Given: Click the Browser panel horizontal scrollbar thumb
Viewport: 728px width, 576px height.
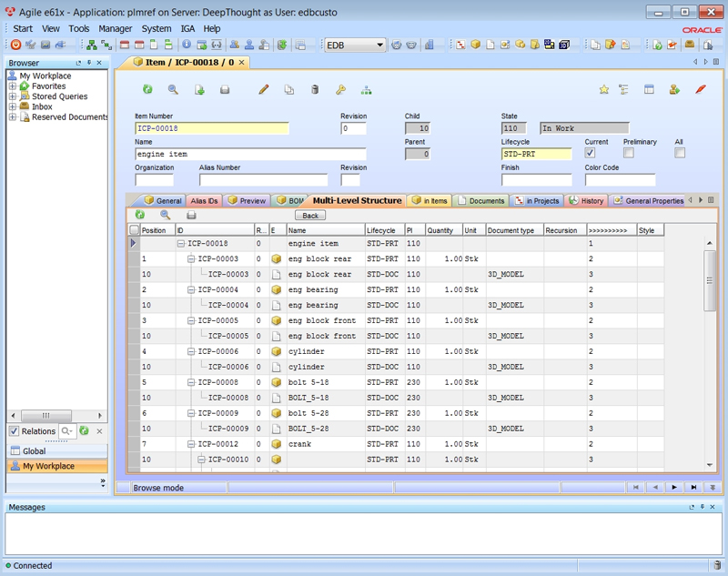Looking at the screenshot, I should point(46,416).
